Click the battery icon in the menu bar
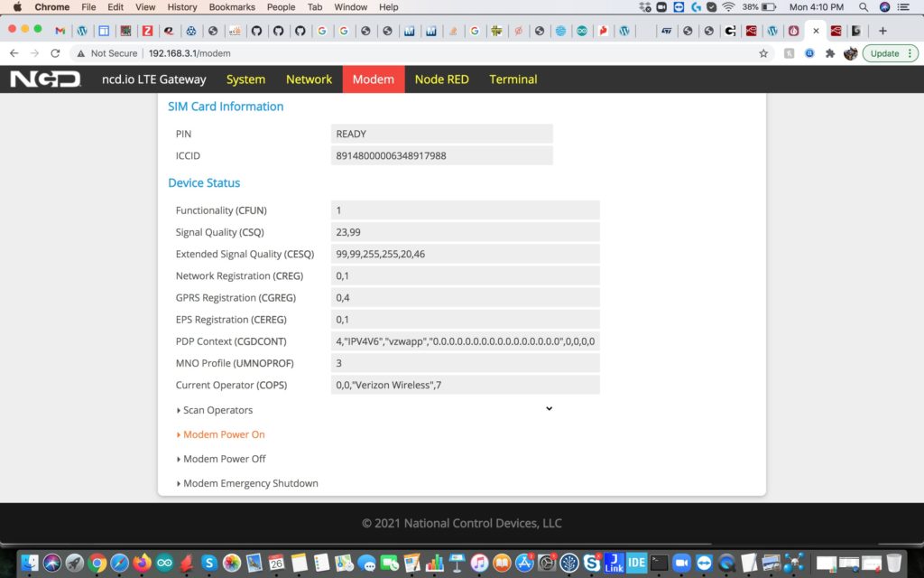924x578 pixels. click(x=766, y=7)
